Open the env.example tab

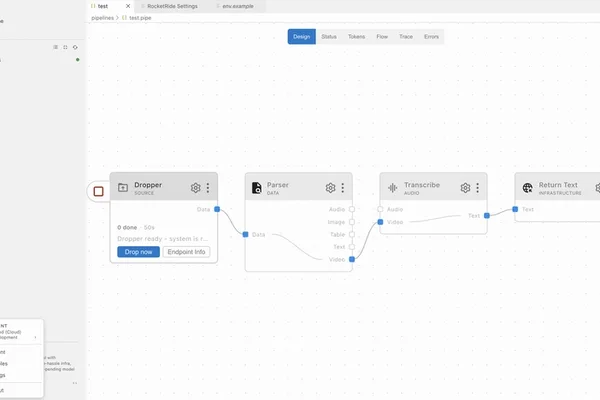pyautogui.click(x=238, y=6)
